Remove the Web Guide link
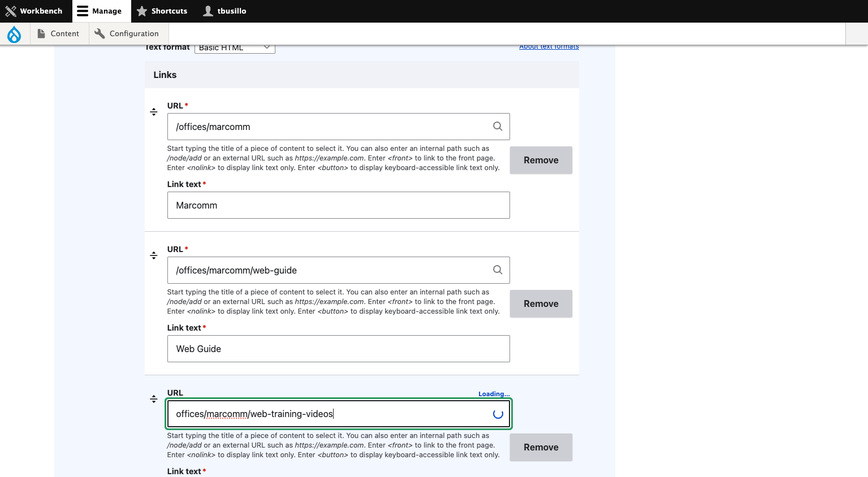 [x=541, y=303]
